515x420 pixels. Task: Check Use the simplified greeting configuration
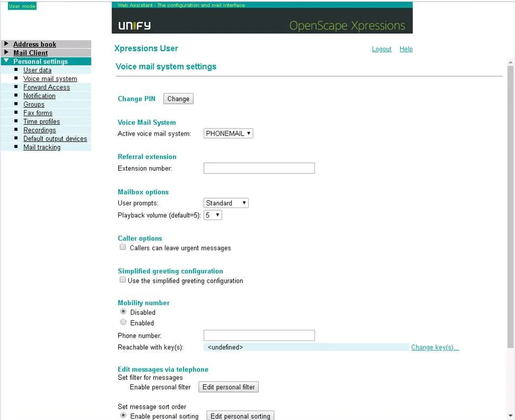[123, 280]
